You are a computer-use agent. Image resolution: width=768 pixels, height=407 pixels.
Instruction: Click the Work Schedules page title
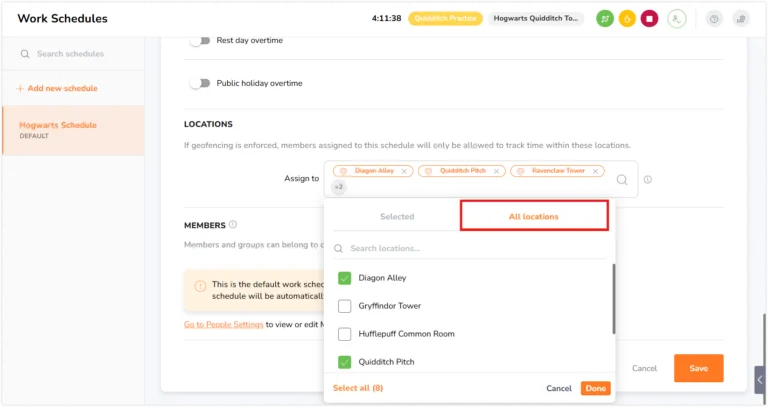click(x=63, y=19)
